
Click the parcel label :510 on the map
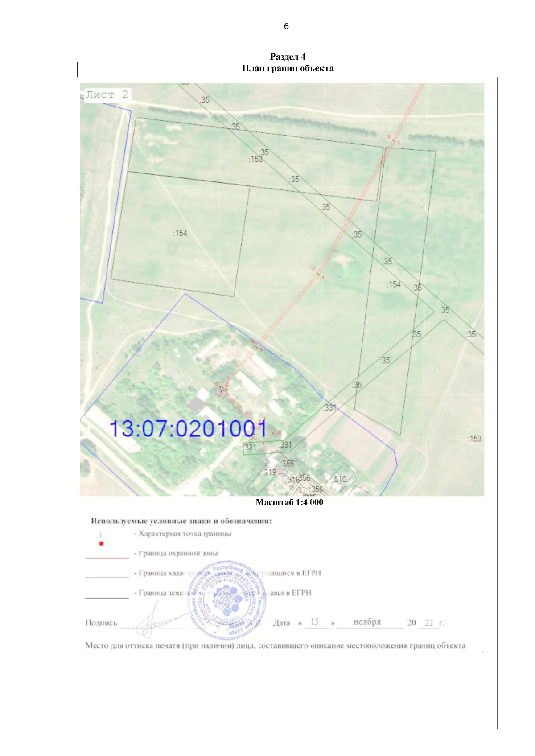339,479
